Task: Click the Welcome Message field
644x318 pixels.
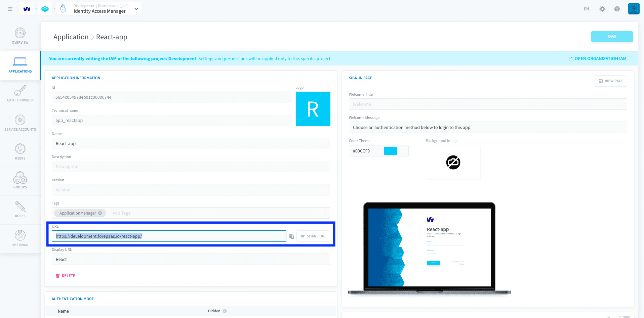Action: 488,127
